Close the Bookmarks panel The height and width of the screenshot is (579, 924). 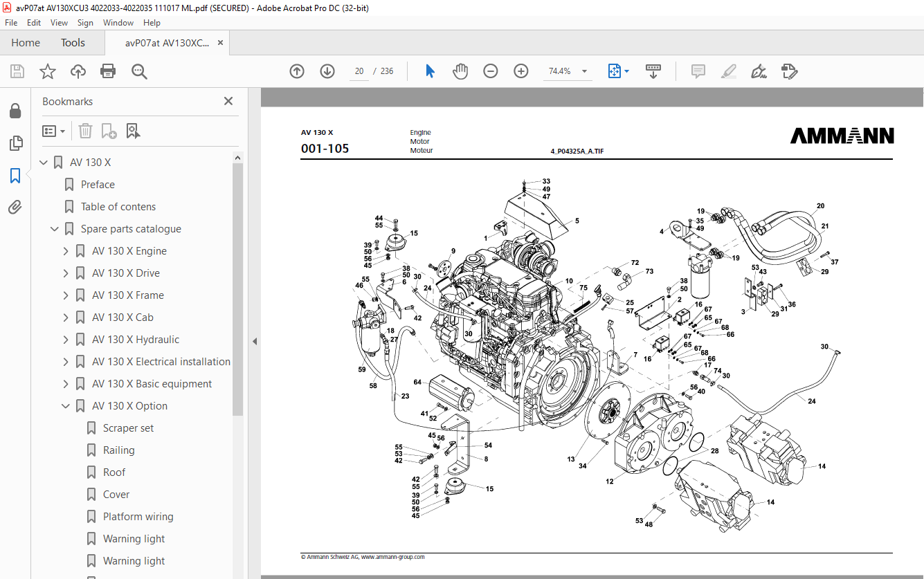pyautogui.click(x=228, y=101)
